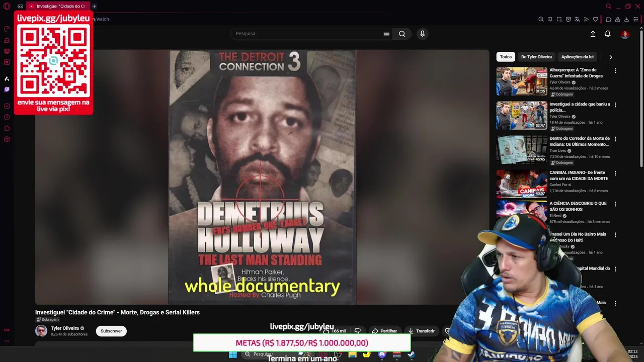Click the tab search magnifier in title bar
644x362 pixels.
[x=608, y=7]
